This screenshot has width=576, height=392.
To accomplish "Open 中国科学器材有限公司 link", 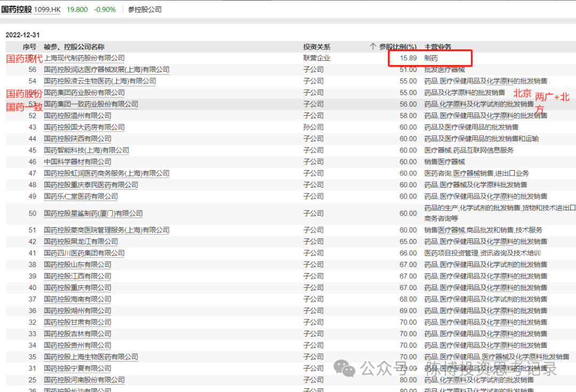I will [x=77, y=162].
